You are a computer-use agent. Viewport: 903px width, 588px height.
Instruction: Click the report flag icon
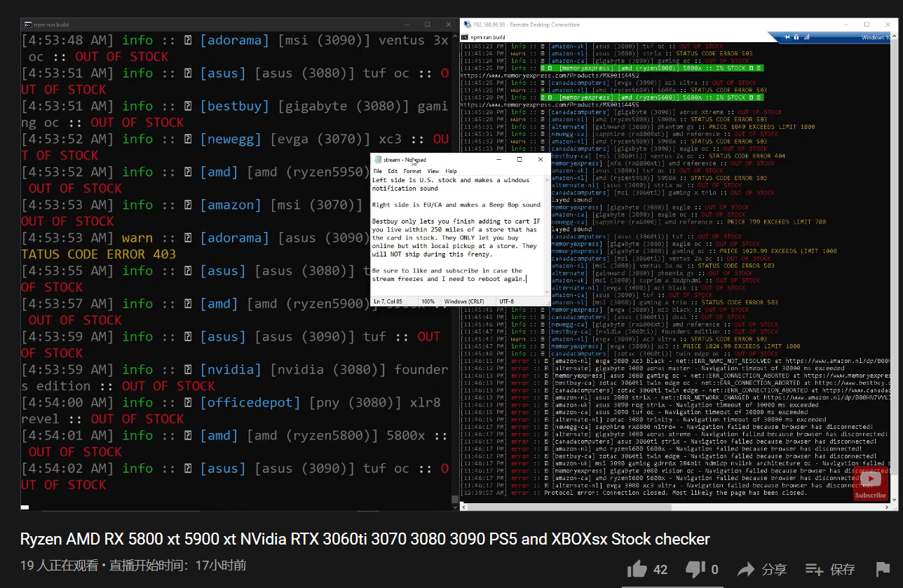[883, 569]
